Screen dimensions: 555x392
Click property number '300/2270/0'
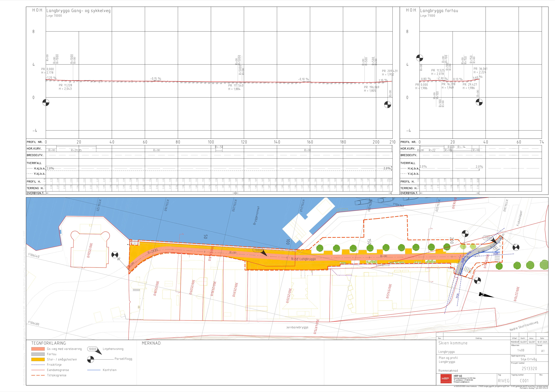[516, 294]
